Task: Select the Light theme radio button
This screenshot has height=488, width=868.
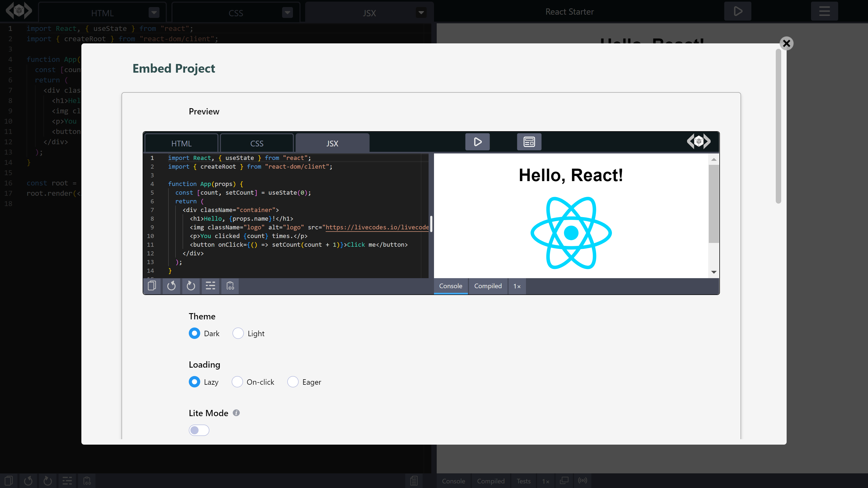Action: (x=238, y=333)
